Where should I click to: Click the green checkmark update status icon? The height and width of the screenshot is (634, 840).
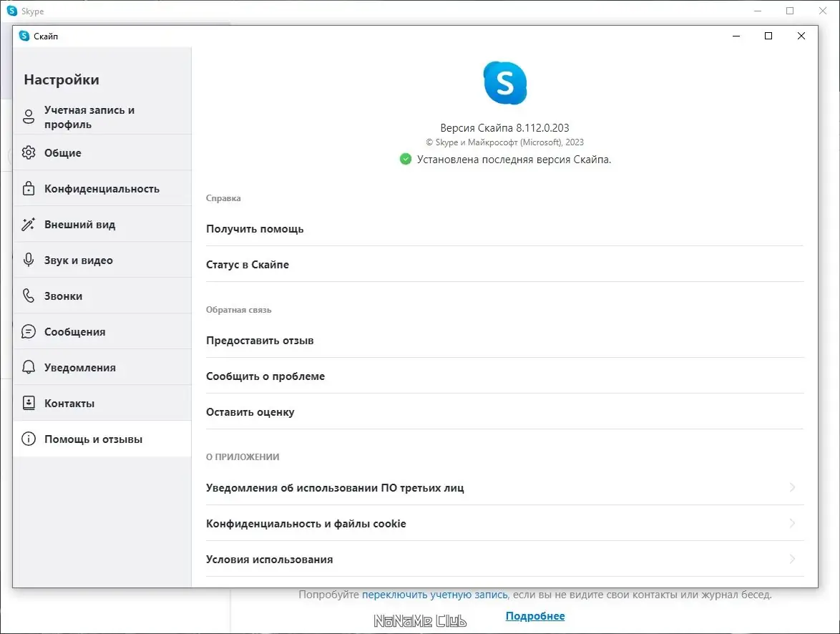pos(406,159)
